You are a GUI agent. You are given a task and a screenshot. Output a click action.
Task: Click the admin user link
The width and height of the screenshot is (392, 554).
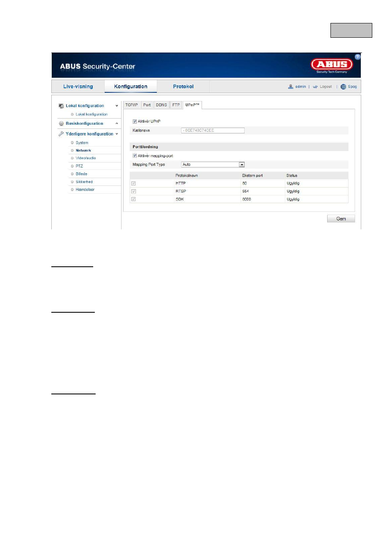pyautogui.click(x=300, y=87)
